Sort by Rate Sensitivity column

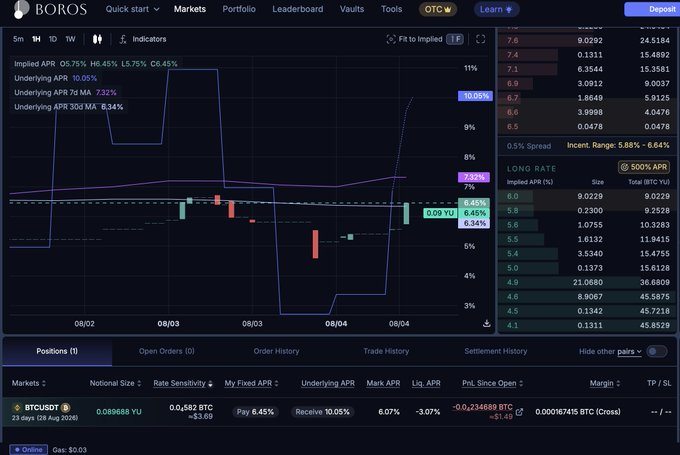pos(183,383)
